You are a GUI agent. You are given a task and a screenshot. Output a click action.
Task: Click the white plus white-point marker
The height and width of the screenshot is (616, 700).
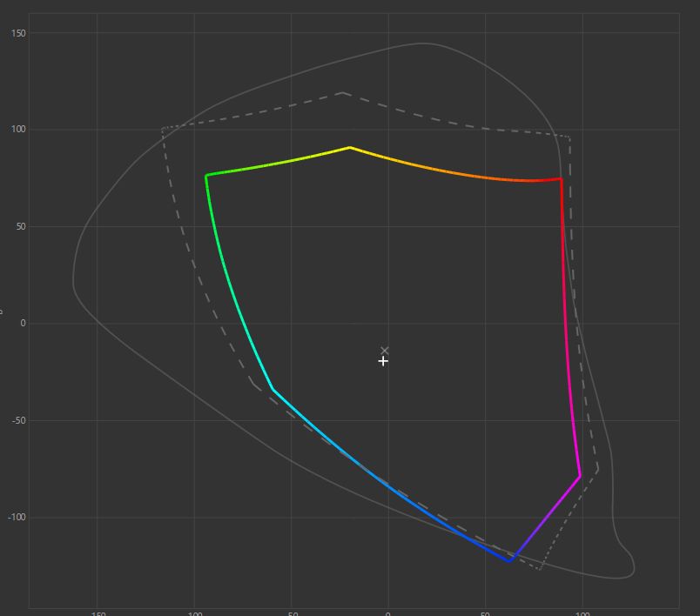(x=383, y=361)
